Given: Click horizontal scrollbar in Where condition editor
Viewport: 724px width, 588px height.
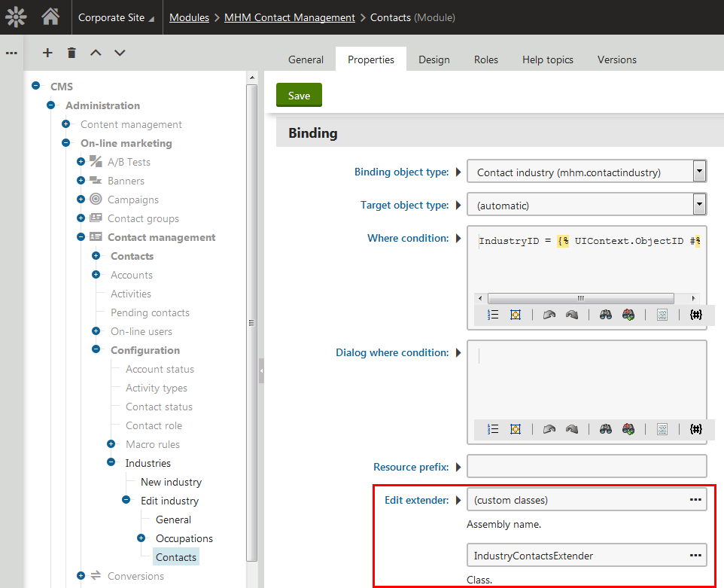Looking at the screenshot, I should pyautogui.click(x=581, y=298).
